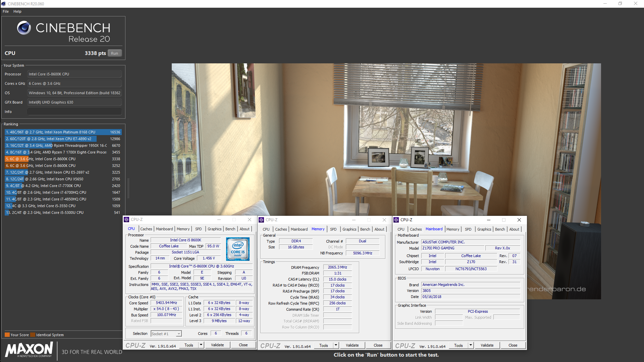Click the second CPU-Z window title icon
644x362 pixels.
point(261,220)
